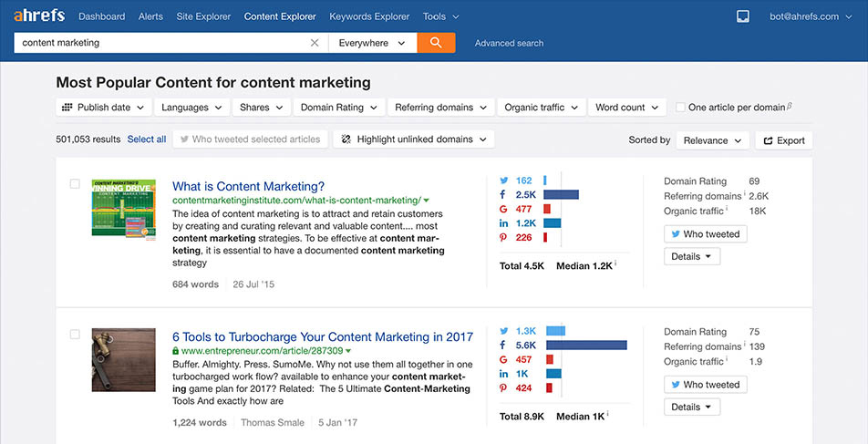Click tools thumbnail of 6 Tools article

point(123,360)
